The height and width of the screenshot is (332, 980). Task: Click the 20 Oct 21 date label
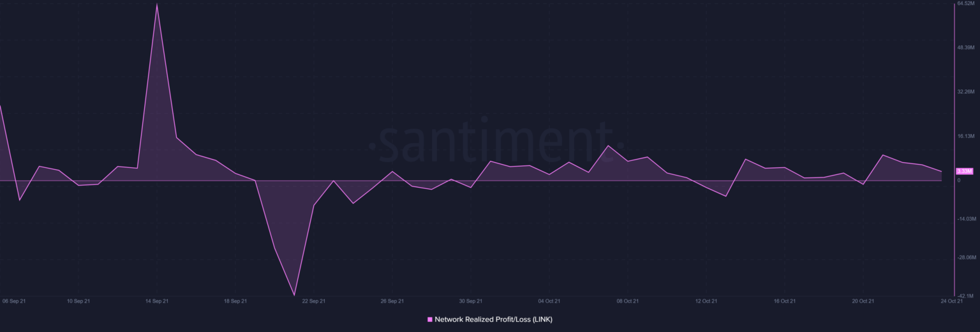tap(863, 301)
